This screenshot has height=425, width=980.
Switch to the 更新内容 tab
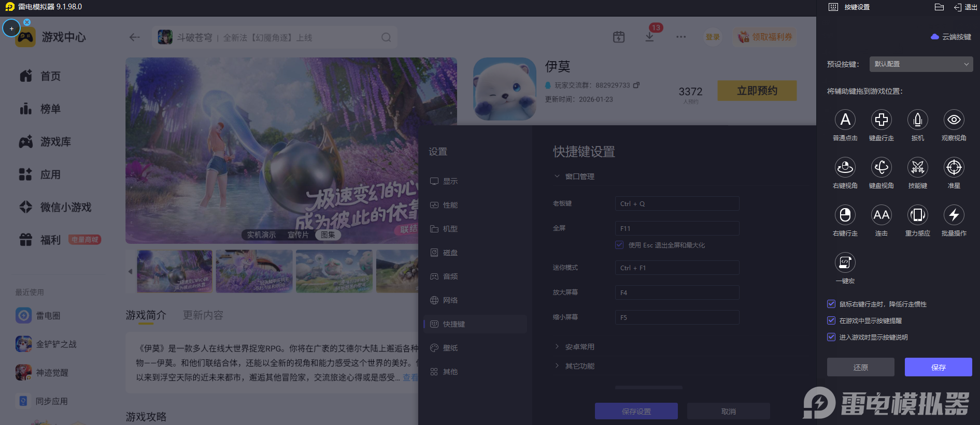[203, 315]
